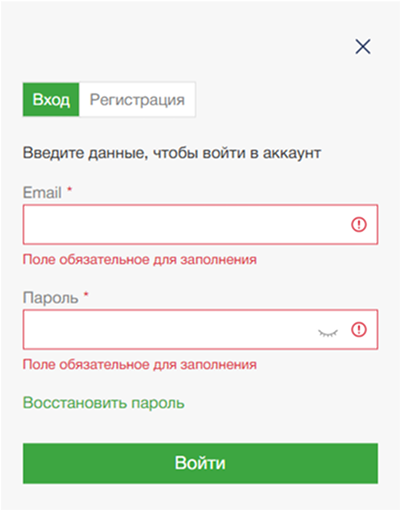Click the required-field error under Email

click(x=140, y=259)
